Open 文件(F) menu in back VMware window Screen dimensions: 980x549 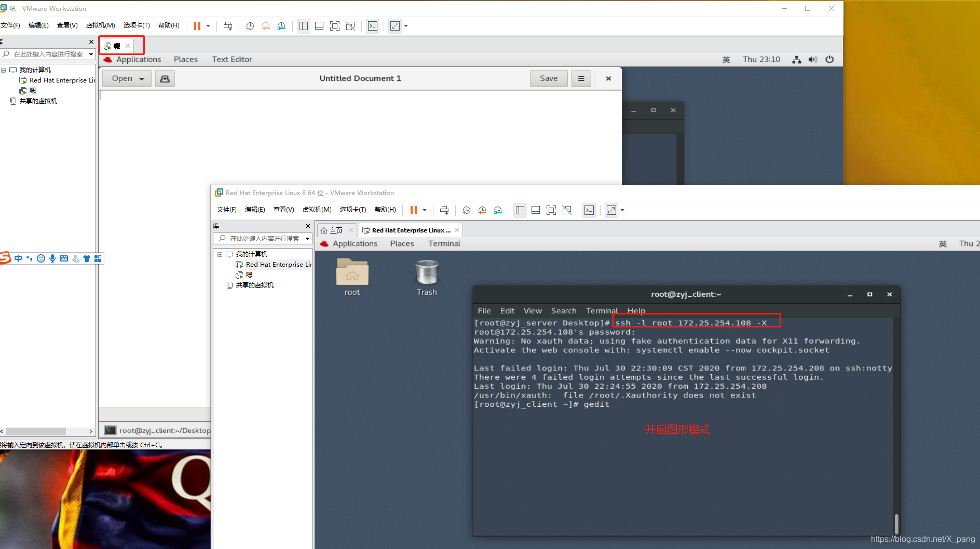pos(10,25)
